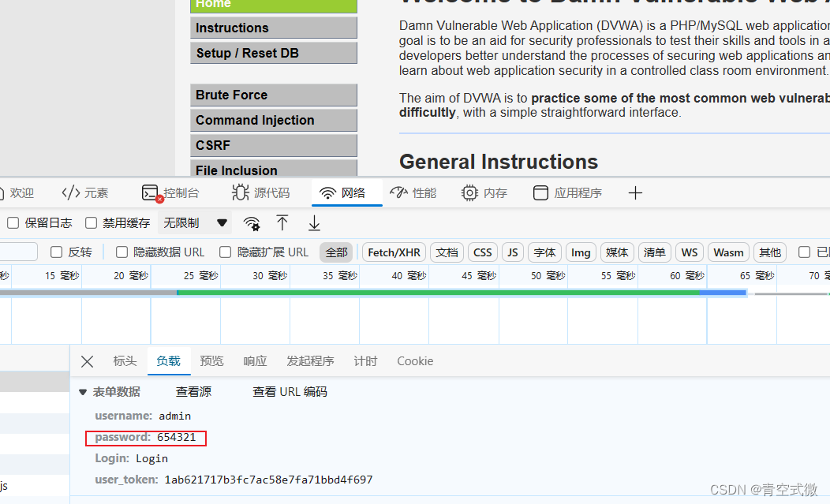Open the Memory tool tab
Image resolution: width=830 pixels, height=504 pixels.
(x=484, y=193)
